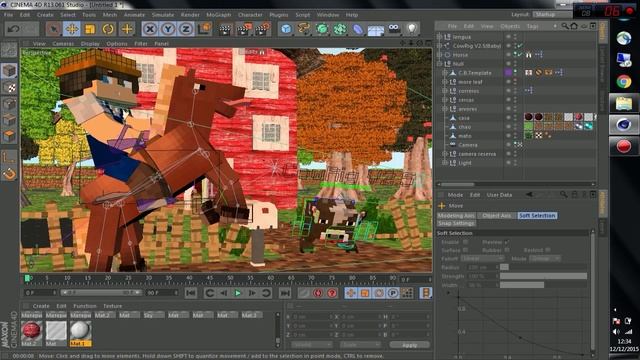The width and height of the screenshot is (640, 360).
Task: Open the Layout dropdown at top right
Action: [552, 14]
